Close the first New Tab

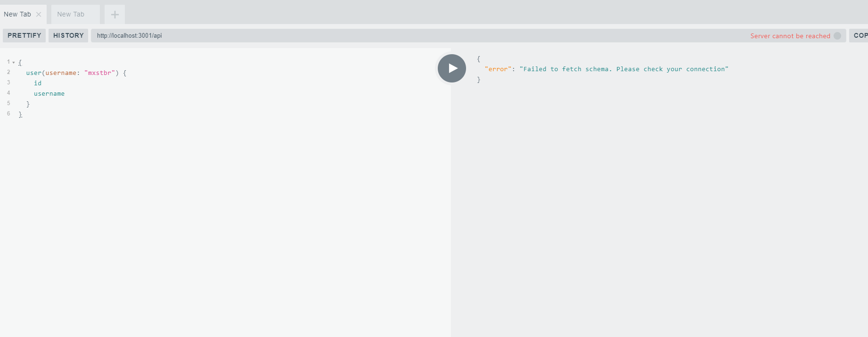pos(39,15)
